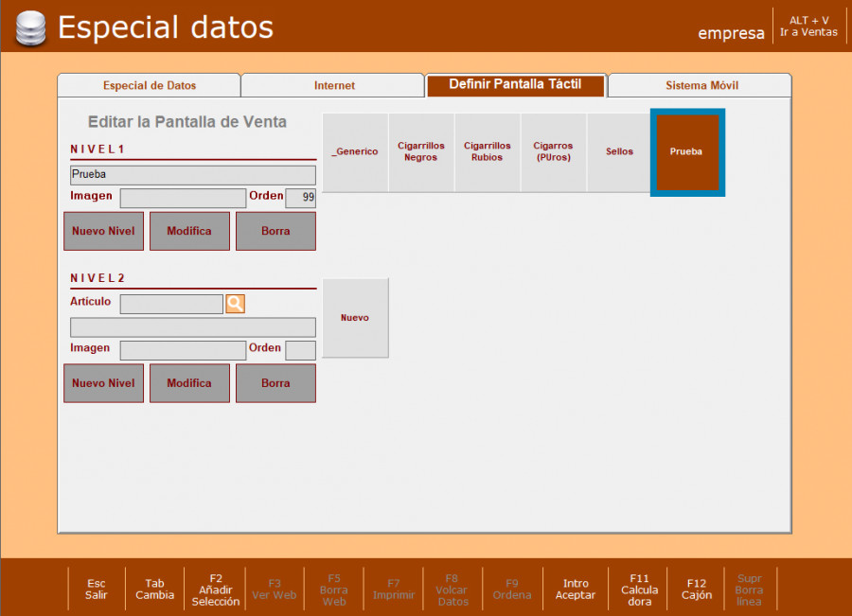Select the Definir Pantalla Táctil tab
This screenshot has width=852, height=616.
[515, 85]
